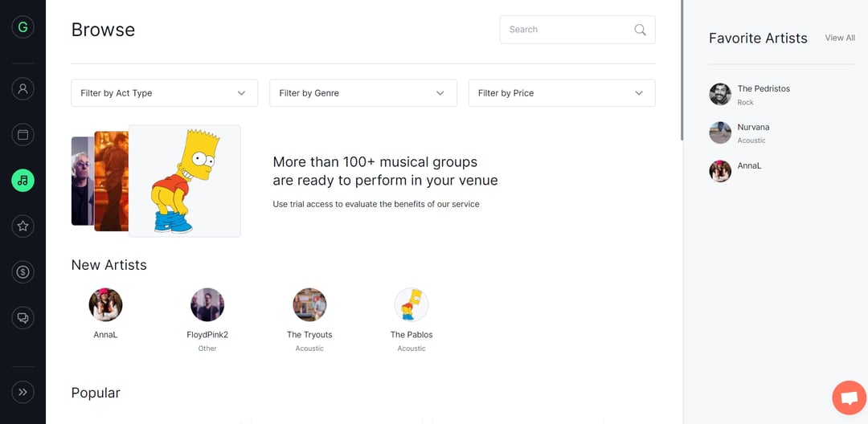Open the user profile sidebar icon

[23, 88]
